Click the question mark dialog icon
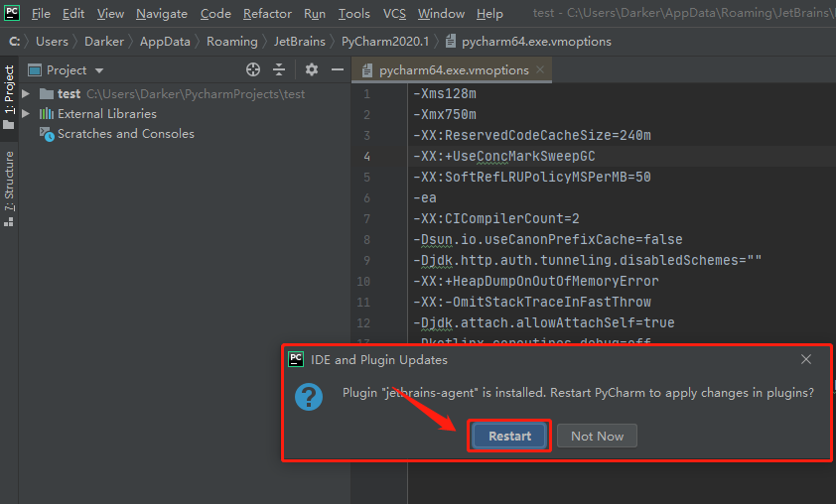 pos(309,397)
